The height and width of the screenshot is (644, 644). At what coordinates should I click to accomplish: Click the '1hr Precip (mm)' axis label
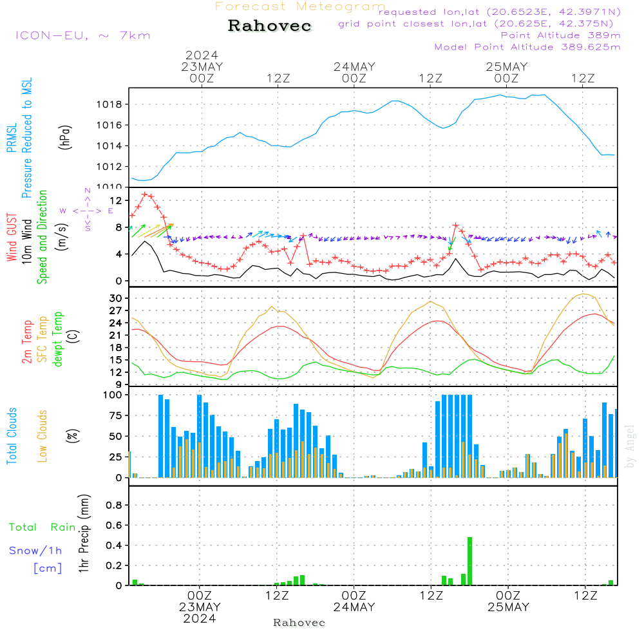click(84, 533)
